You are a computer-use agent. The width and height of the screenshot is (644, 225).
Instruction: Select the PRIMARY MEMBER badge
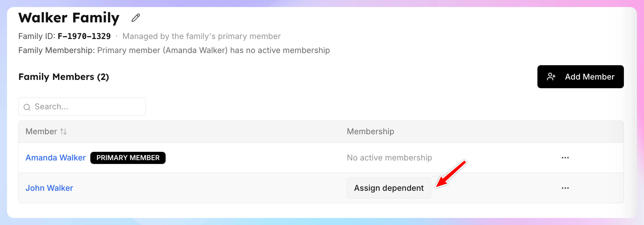click(x=128, y=158)
